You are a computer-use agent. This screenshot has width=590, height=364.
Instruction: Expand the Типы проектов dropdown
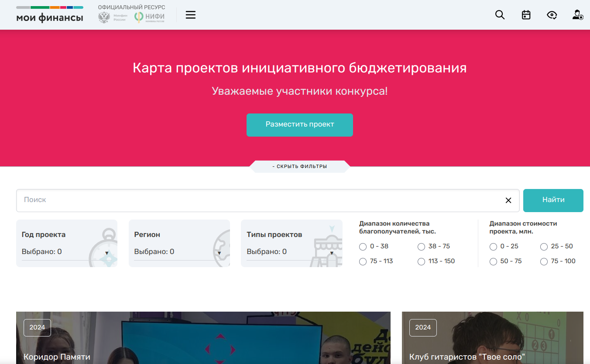[292, 252]
